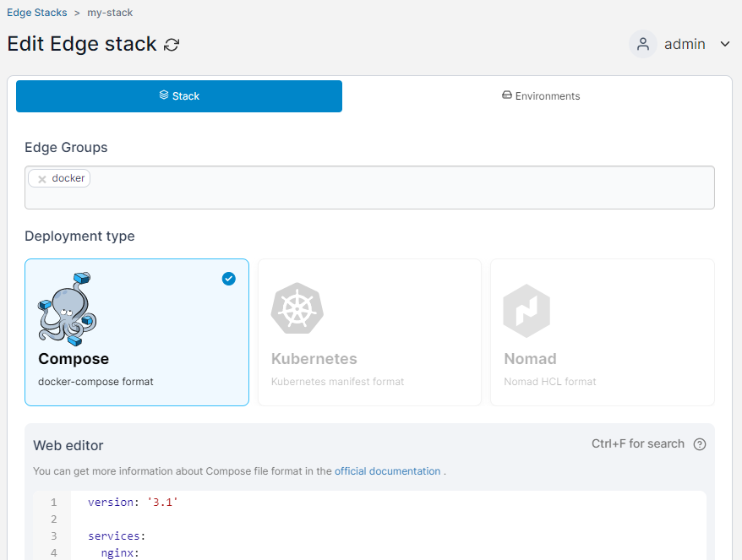Screen dimensions: 742x560
Task: Click the Stack tab layers icon
Action: tap(164, 95)
